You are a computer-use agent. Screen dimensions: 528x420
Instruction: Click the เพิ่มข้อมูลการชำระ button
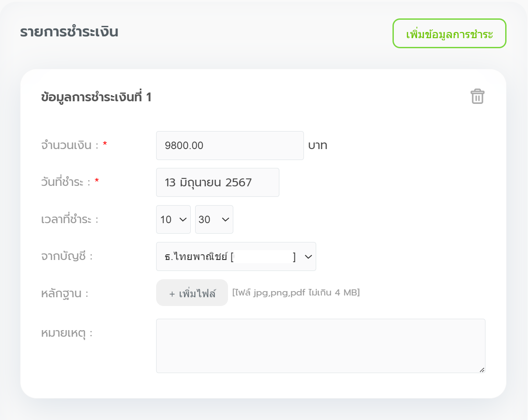click(449, 33)
